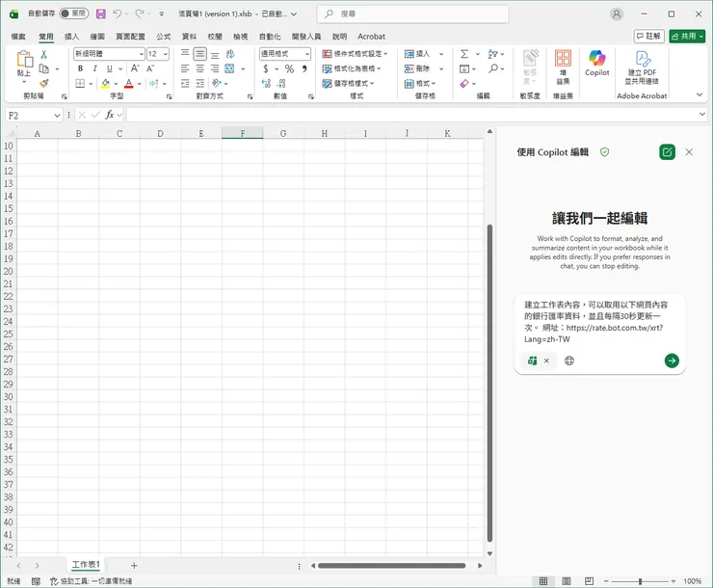Send the Copilot prompt arrow button
This screenshot has height=588, width=713.
pos(672,361)
